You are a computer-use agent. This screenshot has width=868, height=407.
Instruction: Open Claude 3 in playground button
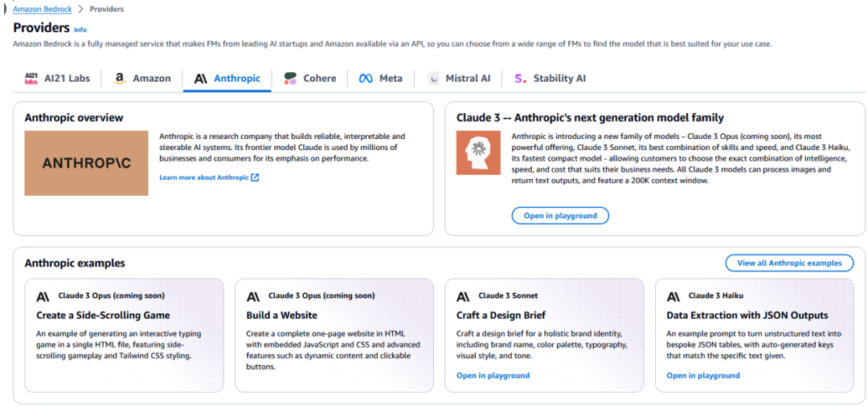[560, 216]
